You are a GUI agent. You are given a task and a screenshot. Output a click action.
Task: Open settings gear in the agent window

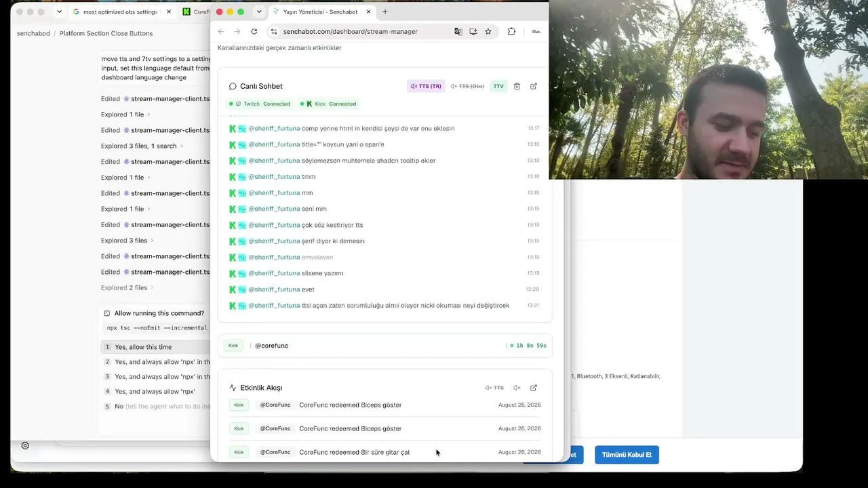tap(25, 445)
